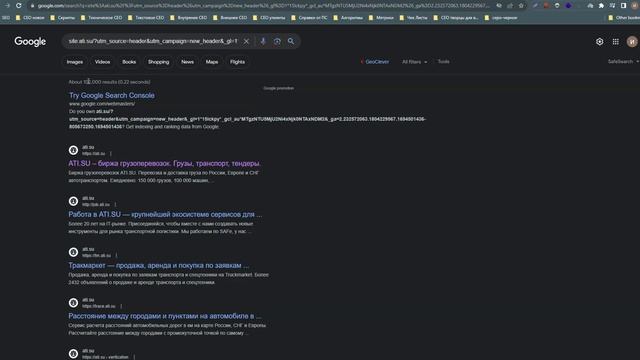Open the 'Чек Листы' bookmarks folder
Screen dimensions: 640x360
pos(413,18)
